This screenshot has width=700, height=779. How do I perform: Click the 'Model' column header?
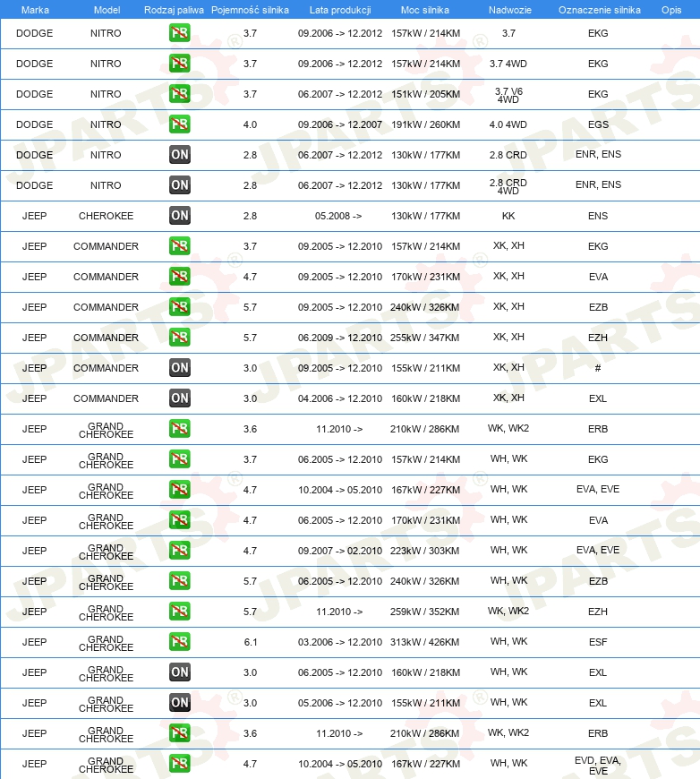107,10
